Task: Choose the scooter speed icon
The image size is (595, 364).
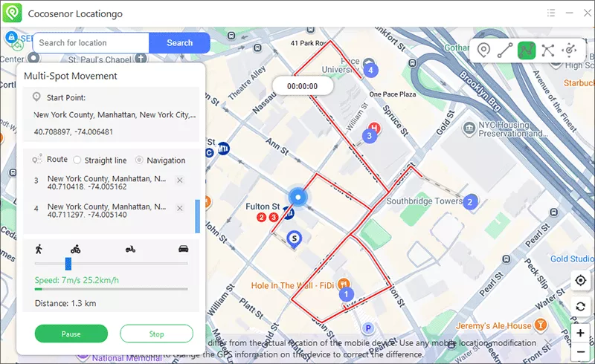Action: [x=131, y=249]
